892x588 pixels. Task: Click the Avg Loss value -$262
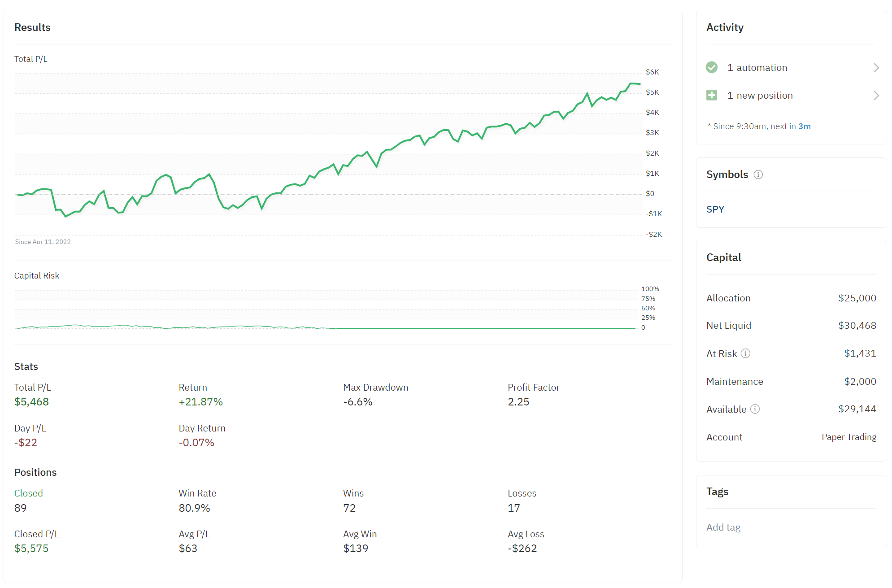522,549
